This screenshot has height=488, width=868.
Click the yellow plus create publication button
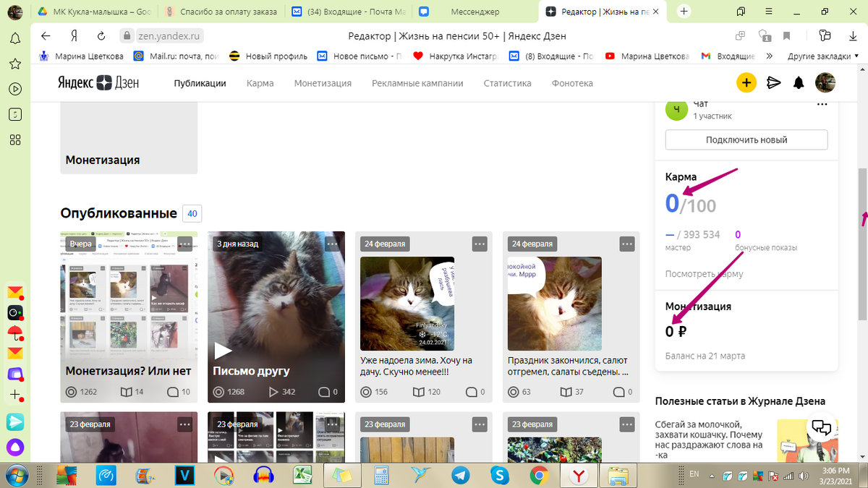(x=746, y=83)
